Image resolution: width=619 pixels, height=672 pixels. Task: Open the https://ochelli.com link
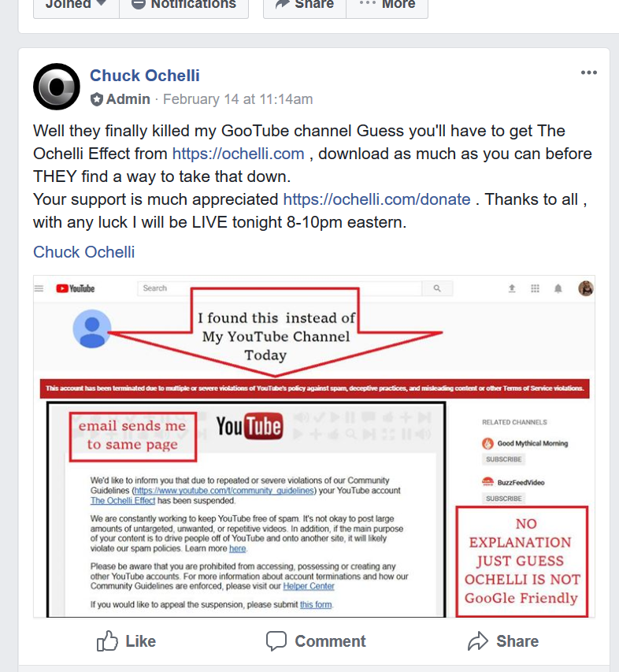pos(238,154)
